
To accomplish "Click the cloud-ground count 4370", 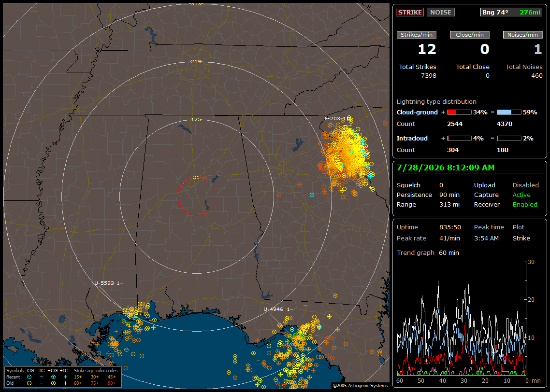I will (505, 124).
